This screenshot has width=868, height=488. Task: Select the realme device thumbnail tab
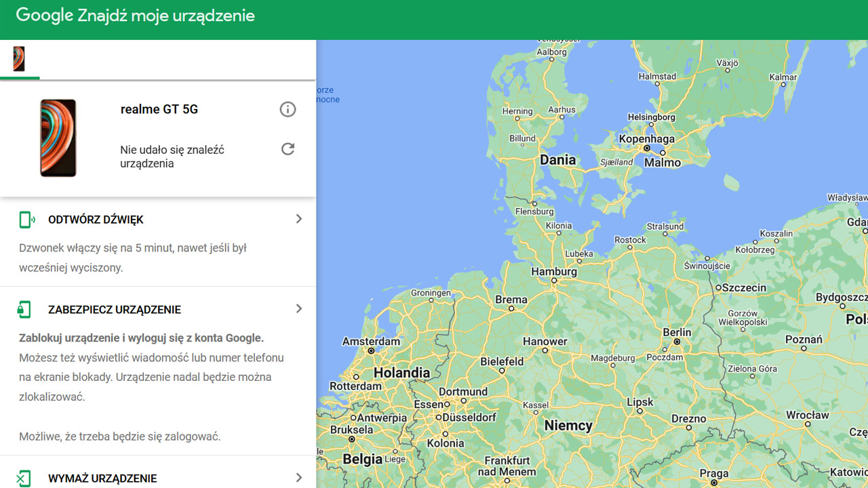pos(19,59)
